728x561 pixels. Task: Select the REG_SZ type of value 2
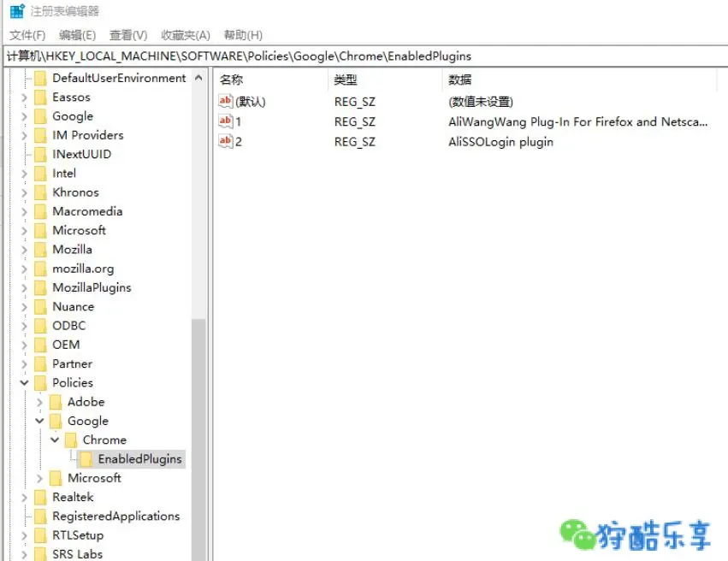[355, 141]
